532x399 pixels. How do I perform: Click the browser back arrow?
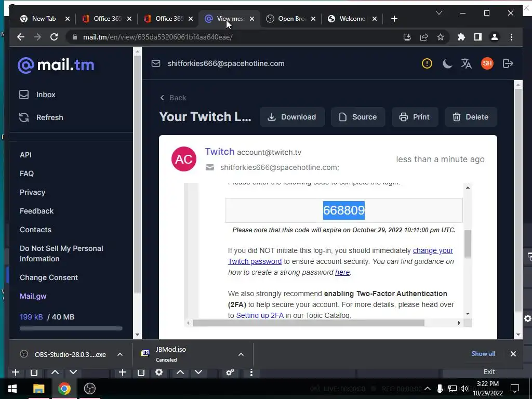coord(21,37)
